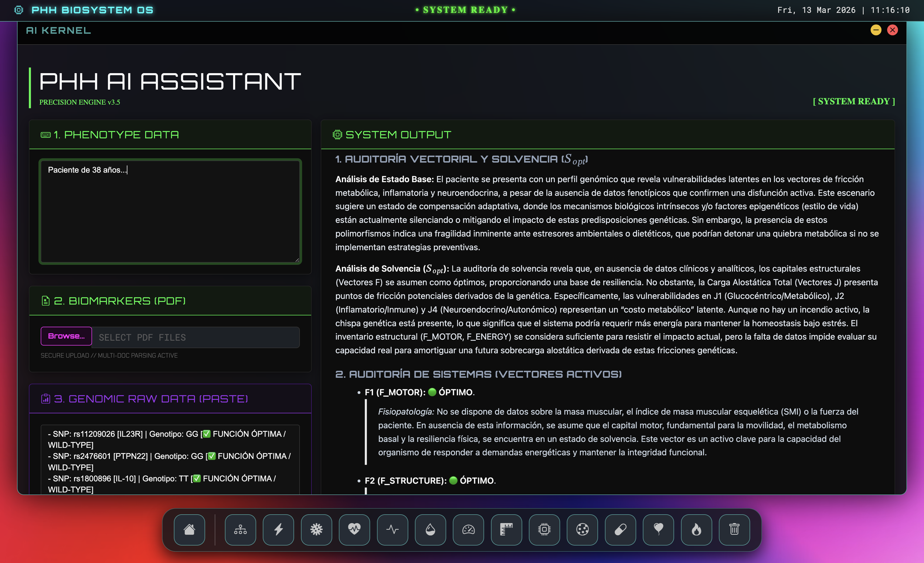Click inside the genomic raw data box
This screenshot has height=563, width=924.
[170, 461]
